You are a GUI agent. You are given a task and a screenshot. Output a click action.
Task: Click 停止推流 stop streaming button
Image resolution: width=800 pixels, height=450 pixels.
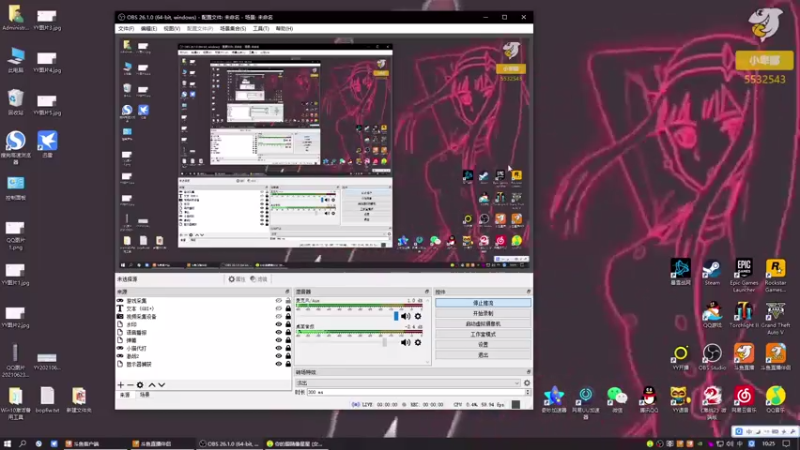click(483, 303)
